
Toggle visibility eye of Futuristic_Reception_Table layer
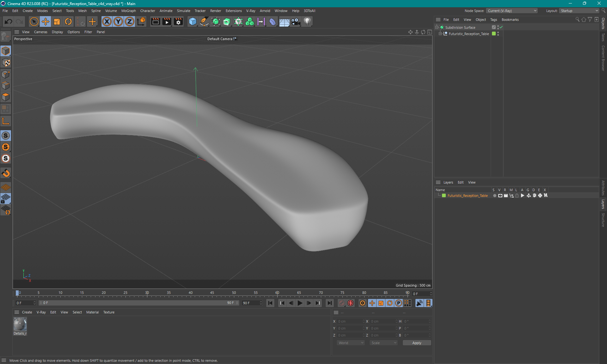(x=500, y=196)
